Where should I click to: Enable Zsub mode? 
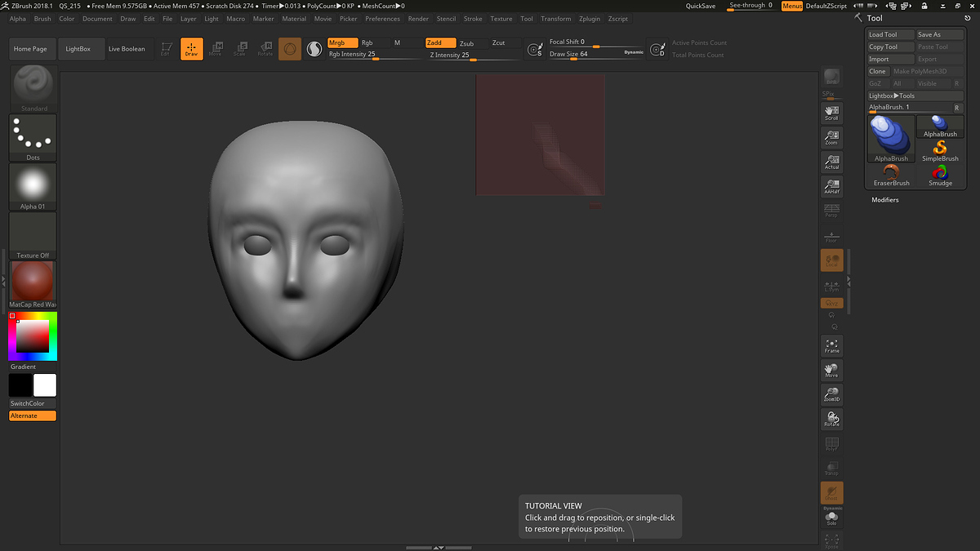[472, 43]
